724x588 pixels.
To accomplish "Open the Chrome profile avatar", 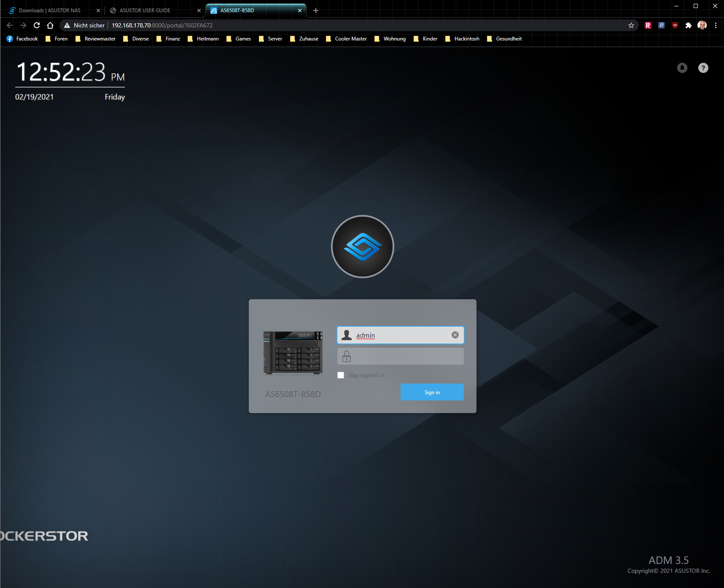I will [x=702, y=25].
